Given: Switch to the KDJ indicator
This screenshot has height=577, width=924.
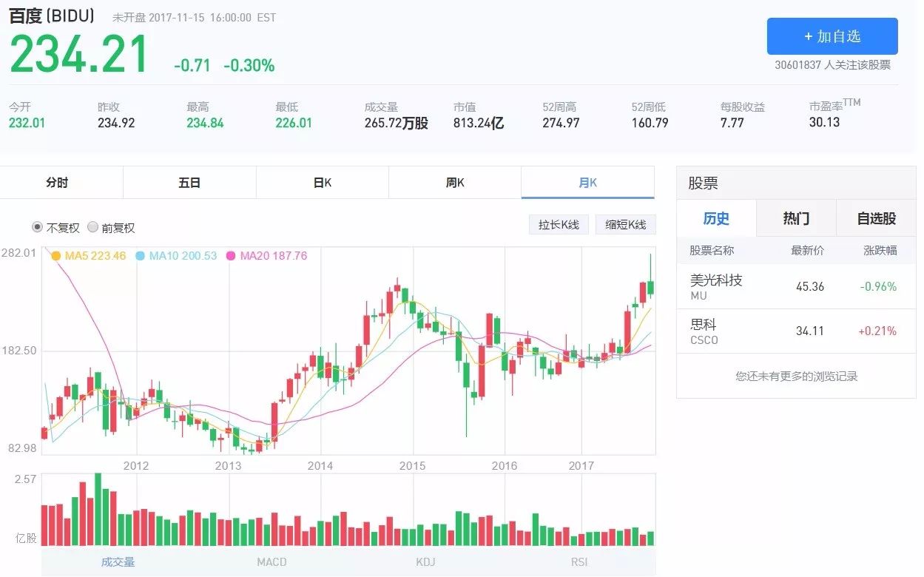Looking at the screenshot, I should coord(428,562).
